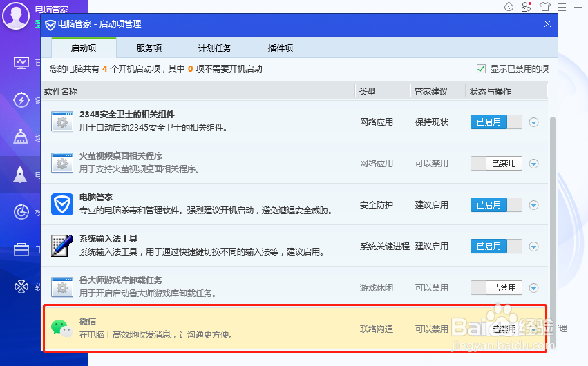Select the lightning virus scan sidebar icon
Image resolution: width=588 pixels, height=366 pixels.
21,100
